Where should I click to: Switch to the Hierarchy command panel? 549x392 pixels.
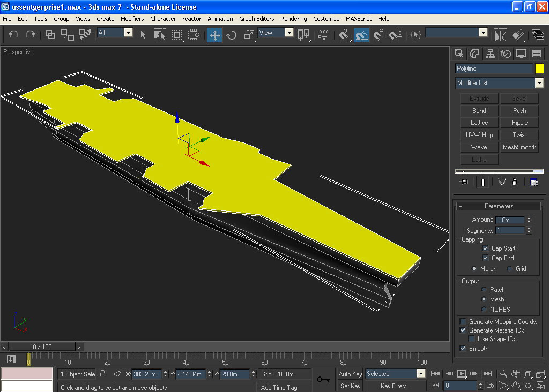click(490, 54)
